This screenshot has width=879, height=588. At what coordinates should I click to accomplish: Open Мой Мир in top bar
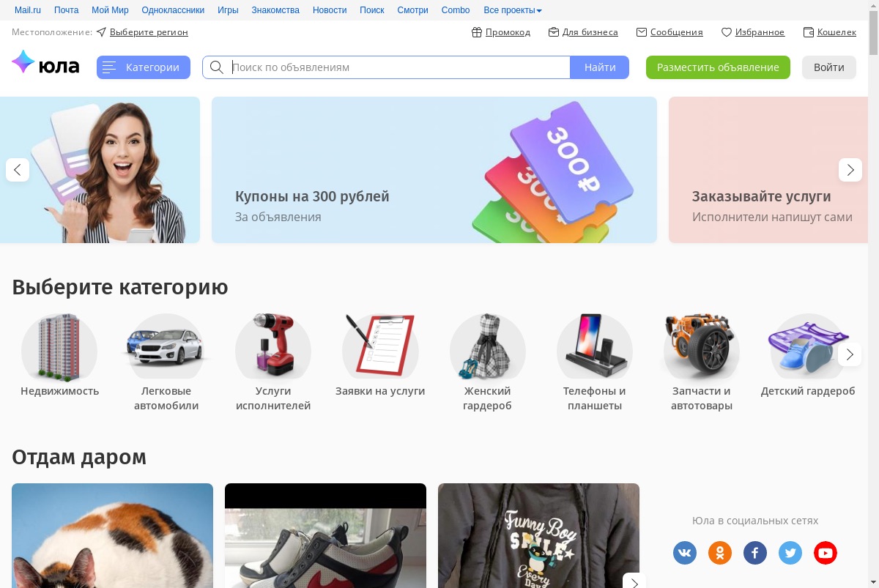(110, 10)
